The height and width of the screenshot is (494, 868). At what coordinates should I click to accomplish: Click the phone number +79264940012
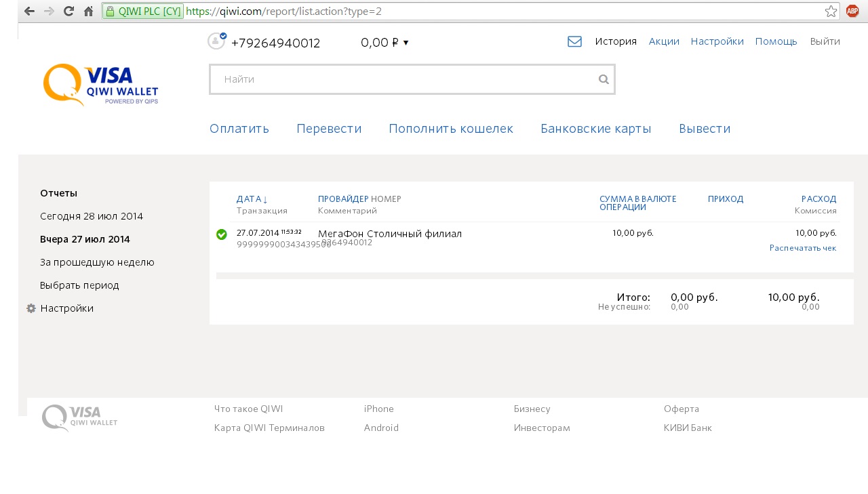tap(275, 43)
